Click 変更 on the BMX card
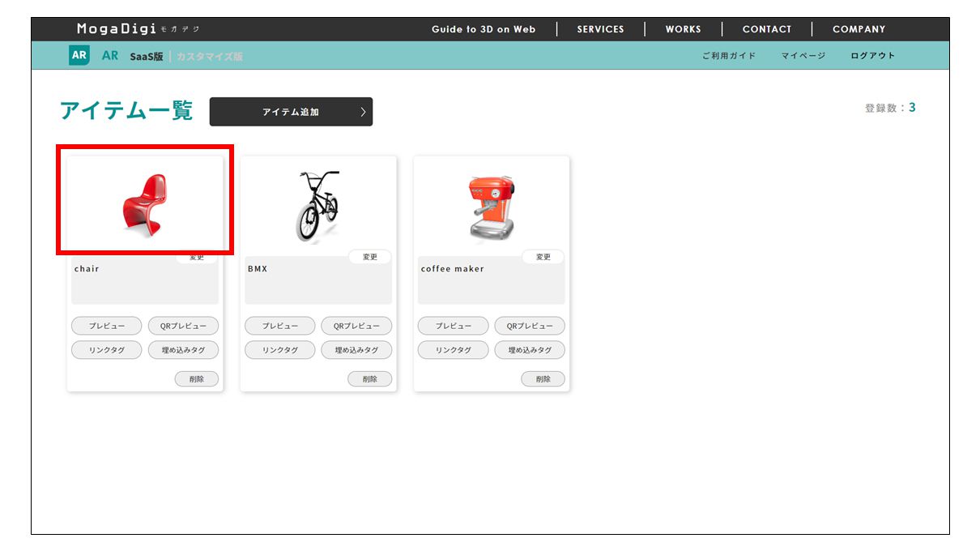Image resolution: width=980 pixels, height=551 pixels. [370, 257]
